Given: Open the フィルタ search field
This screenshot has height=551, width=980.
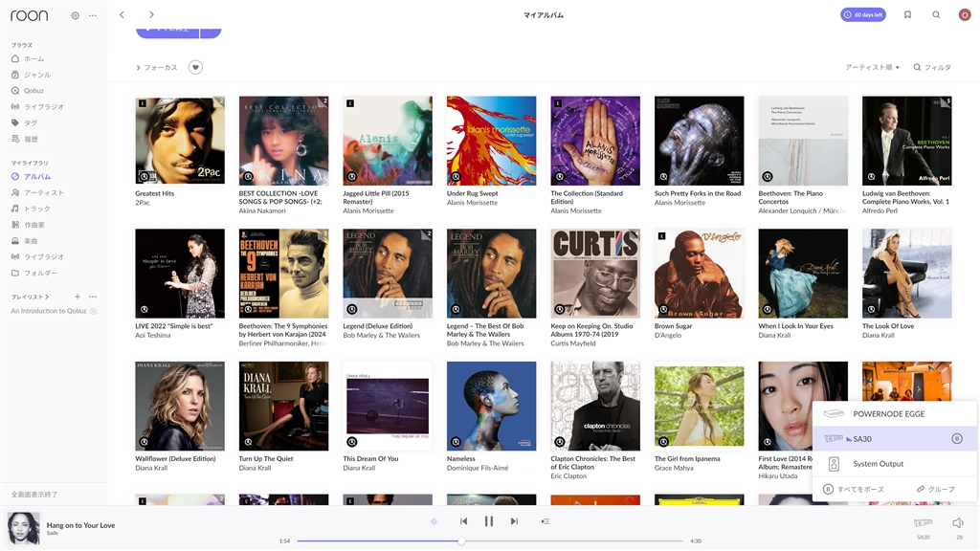Looking at the screenshot, I should (x=932, y=68).
